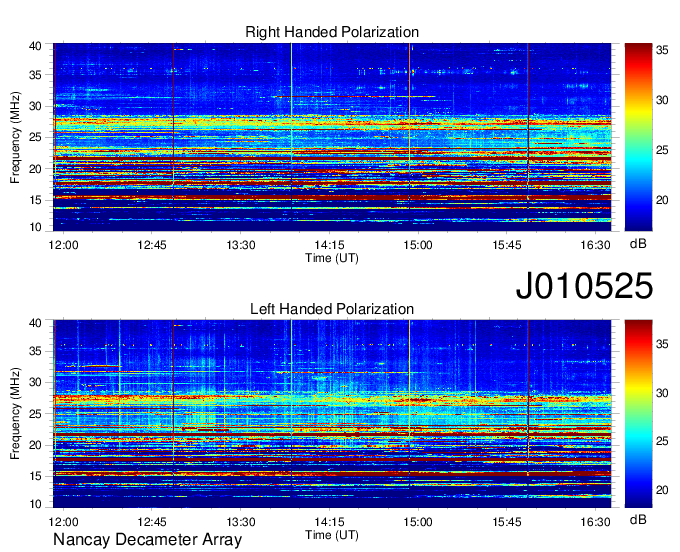Click the bottom spectrogram's Left Handed Polarization area
680x552 pixels.
(x=332, y=414)
